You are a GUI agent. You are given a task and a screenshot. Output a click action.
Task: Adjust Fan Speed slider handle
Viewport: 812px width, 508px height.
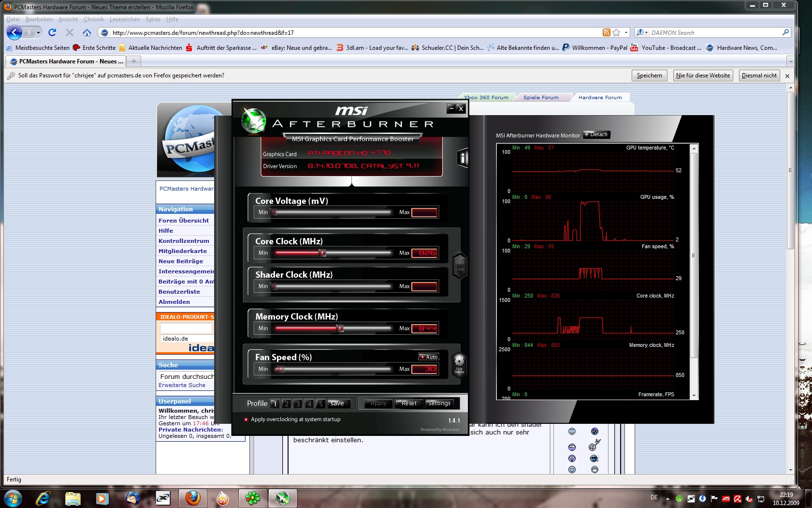281,369
